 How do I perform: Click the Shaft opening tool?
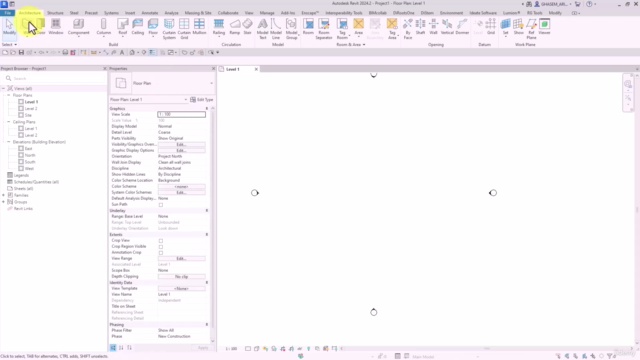point(420,27)
